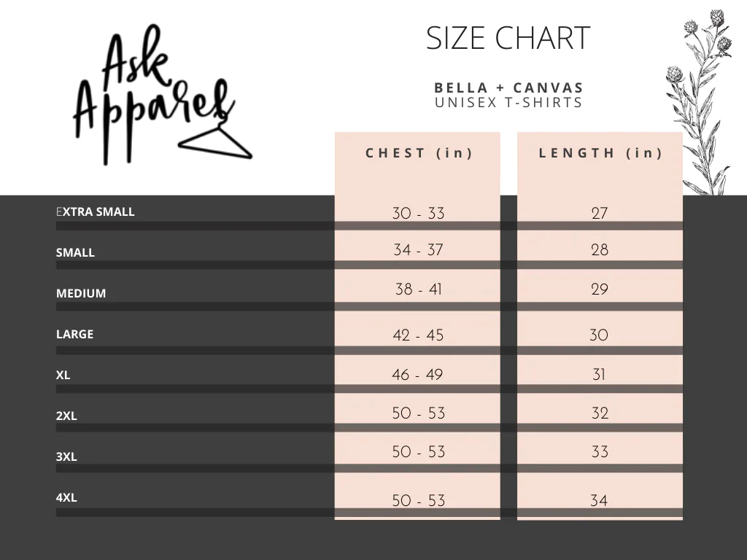
Task: Select chest value 46 - 49
Action: (x=417, y=374)
